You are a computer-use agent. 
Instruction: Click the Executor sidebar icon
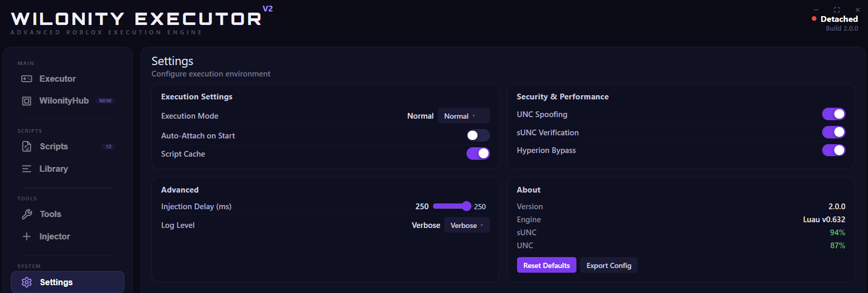[27, 79]
